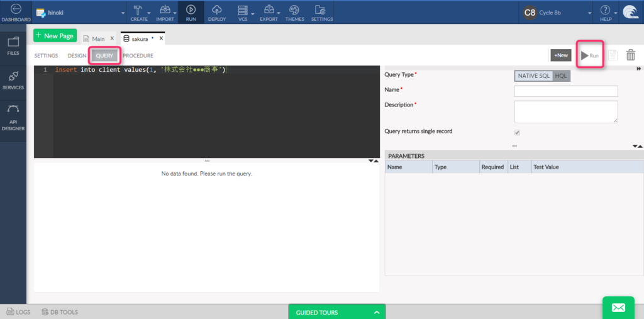Toggle Query returns single record checkbox

point(517,133)
